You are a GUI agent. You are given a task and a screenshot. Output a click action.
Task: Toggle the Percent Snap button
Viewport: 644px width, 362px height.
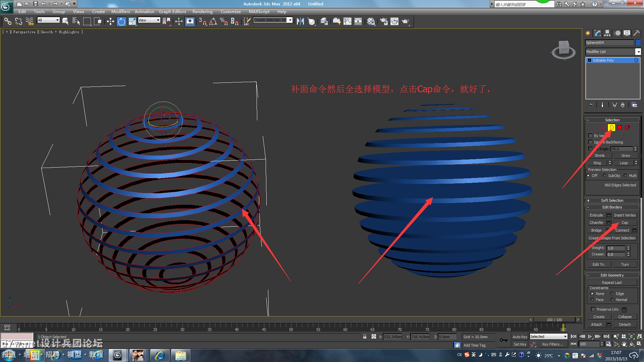tap(224, 21)
